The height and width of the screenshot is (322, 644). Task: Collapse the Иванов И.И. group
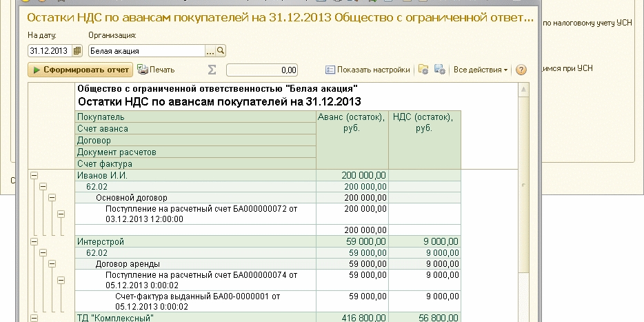[33, 176]
